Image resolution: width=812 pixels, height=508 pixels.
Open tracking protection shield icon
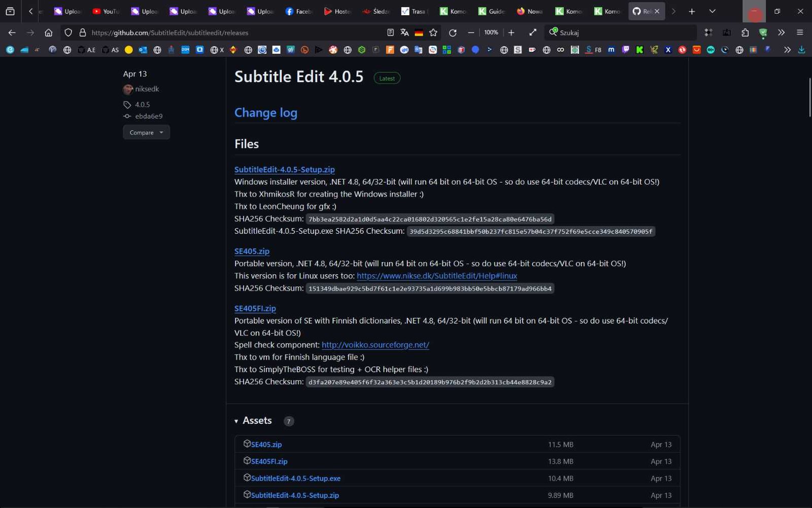(68, 33)
